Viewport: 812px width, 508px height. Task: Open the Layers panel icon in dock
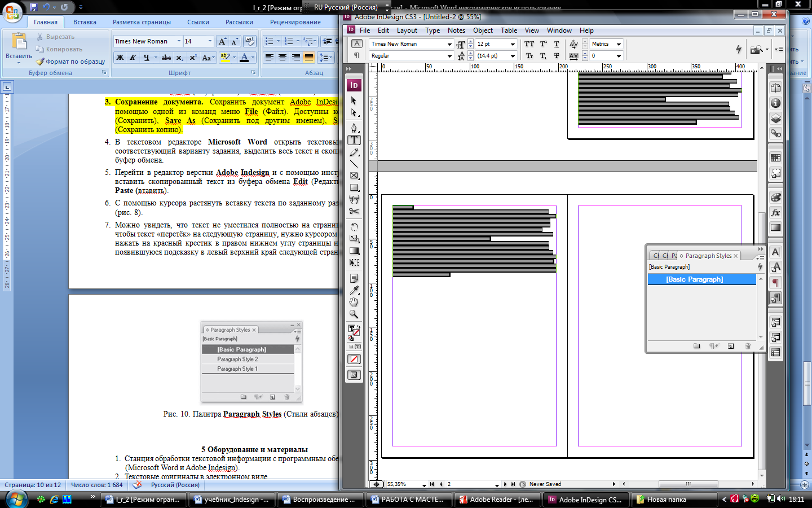pos(776,118)
